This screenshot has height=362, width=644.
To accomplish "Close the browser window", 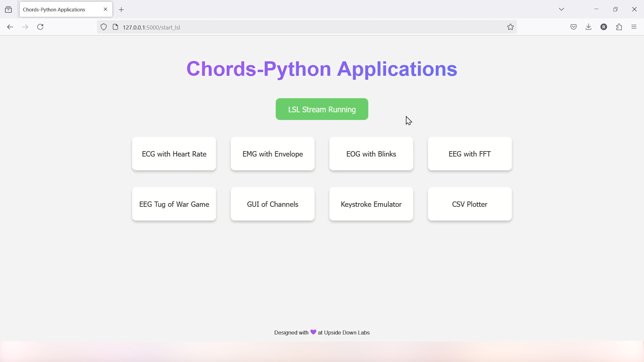I will (x=634, y=9).
